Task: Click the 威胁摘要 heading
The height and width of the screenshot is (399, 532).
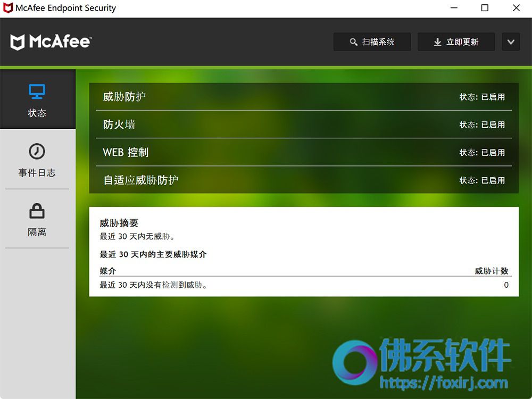Action: (x=119, y=223)
